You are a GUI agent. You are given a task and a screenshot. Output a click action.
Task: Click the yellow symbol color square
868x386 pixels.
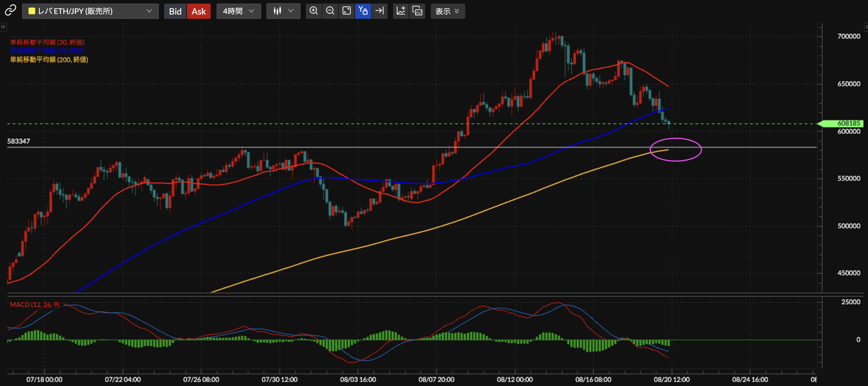[32, 11]
